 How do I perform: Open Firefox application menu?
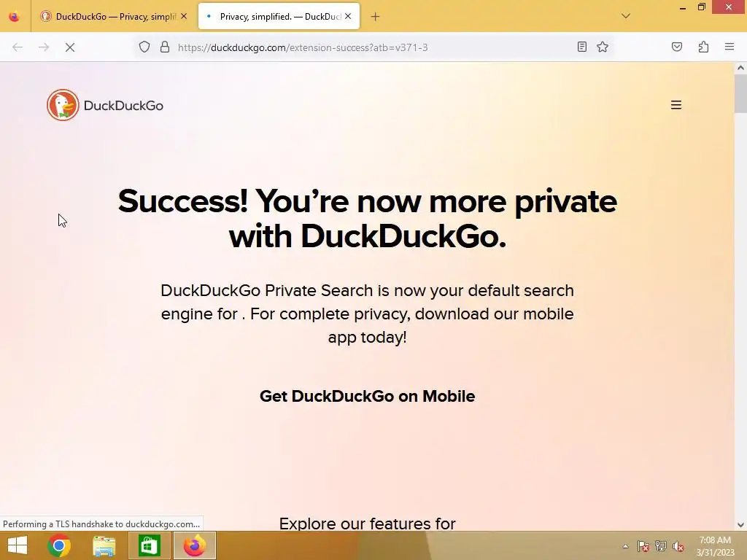pyautogui.click(x=729, y=47)
